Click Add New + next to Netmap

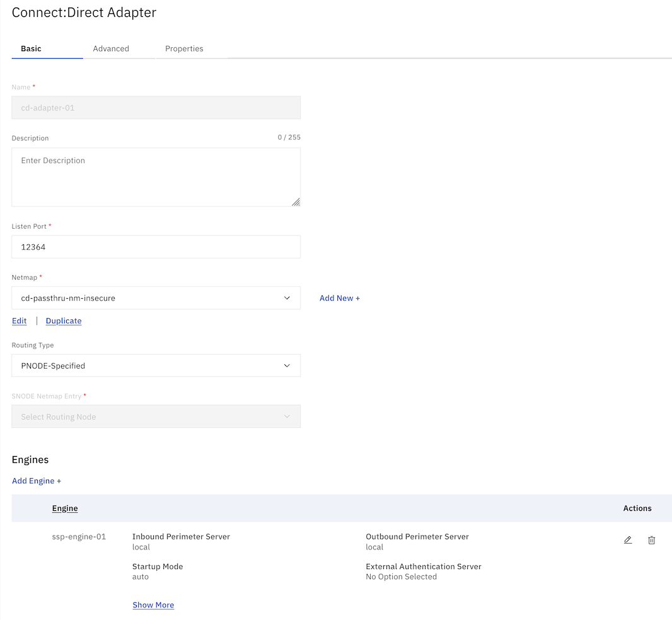click(339, 298)
